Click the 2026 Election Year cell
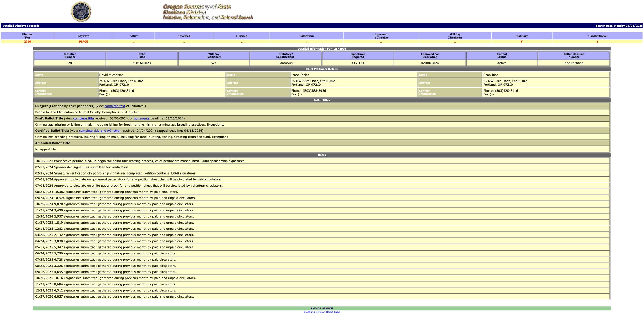 coord(28,41)
